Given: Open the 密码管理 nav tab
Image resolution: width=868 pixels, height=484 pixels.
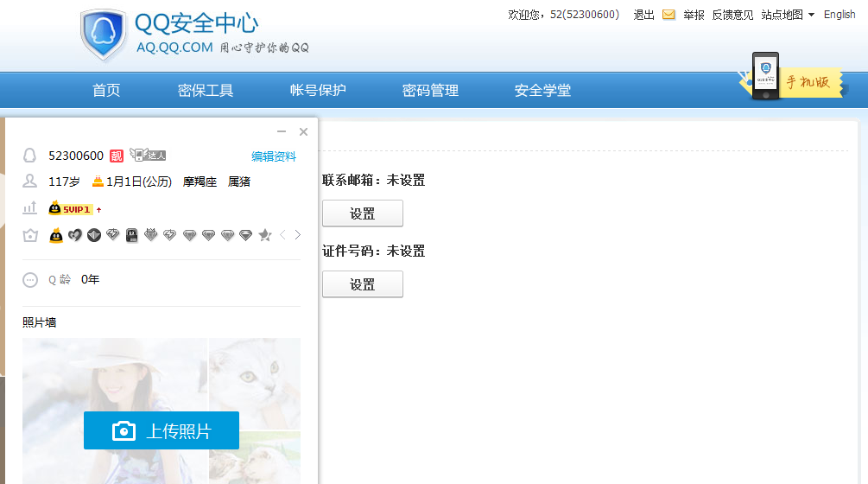Looking at the screenshot, I should click(430, 90).
